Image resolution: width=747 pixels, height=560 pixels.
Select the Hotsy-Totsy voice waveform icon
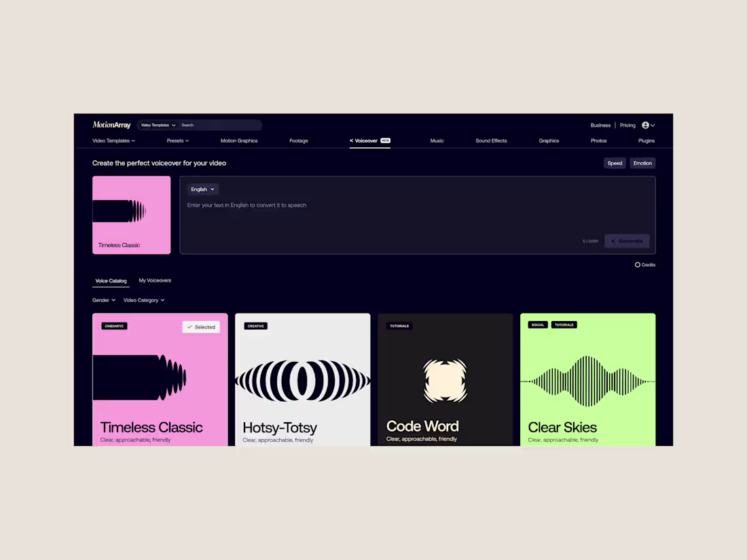[302, 381]
